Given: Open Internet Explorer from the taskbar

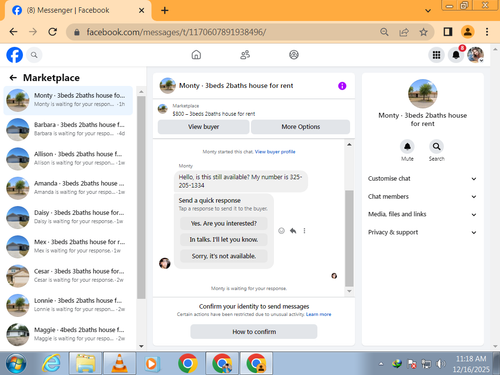Looking at the screenshot, I should point(51,363).
